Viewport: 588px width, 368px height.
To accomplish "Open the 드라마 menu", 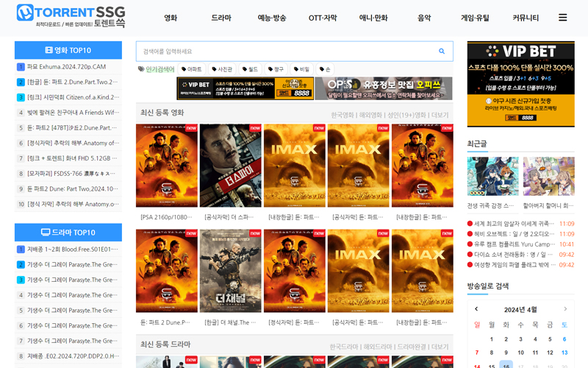I will (x=221, y=18).
